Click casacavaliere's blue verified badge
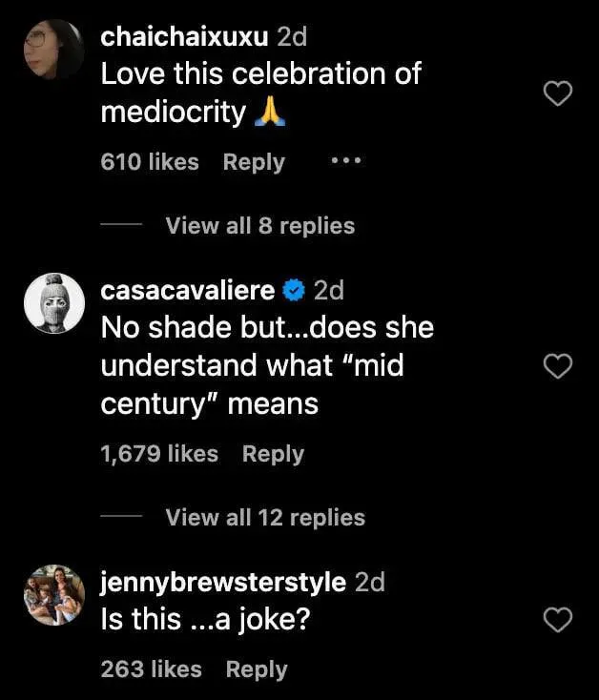Screen dimensions: 599x700 pos(295,289)
